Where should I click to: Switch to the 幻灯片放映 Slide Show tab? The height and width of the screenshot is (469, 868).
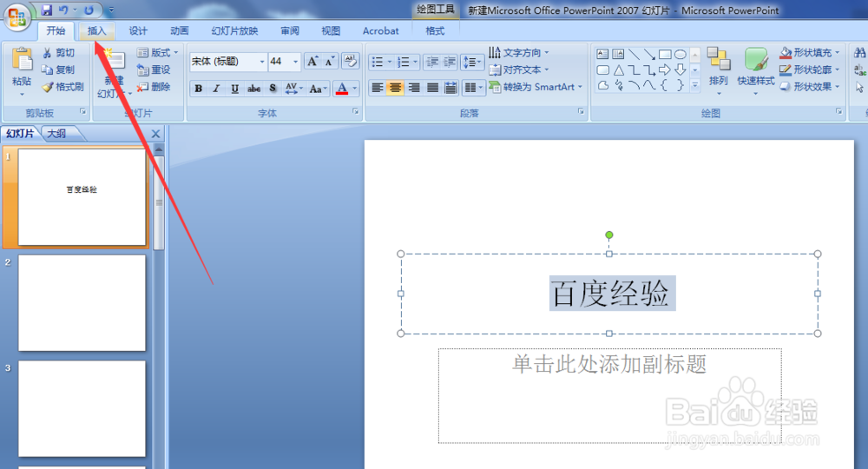[234, 31]
